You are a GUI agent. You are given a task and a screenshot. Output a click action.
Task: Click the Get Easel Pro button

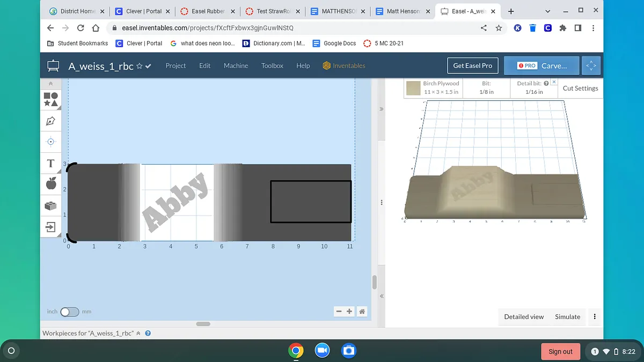click(x=472, y=65)
